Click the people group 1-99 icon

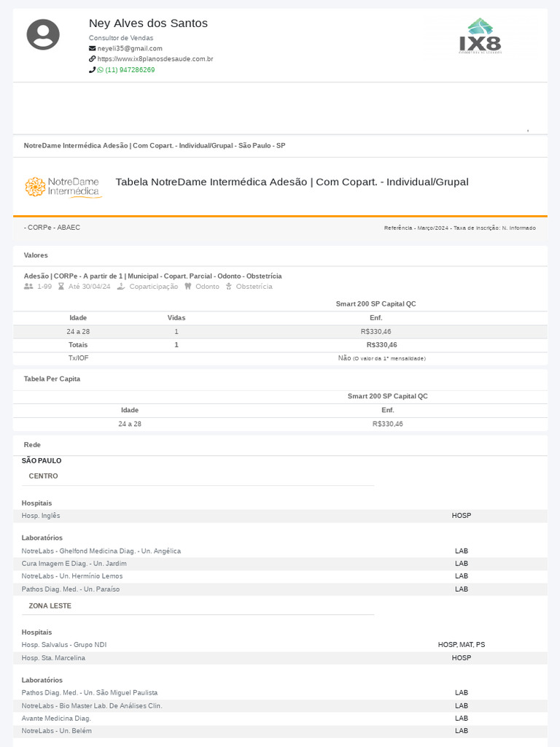click(28, 287)
